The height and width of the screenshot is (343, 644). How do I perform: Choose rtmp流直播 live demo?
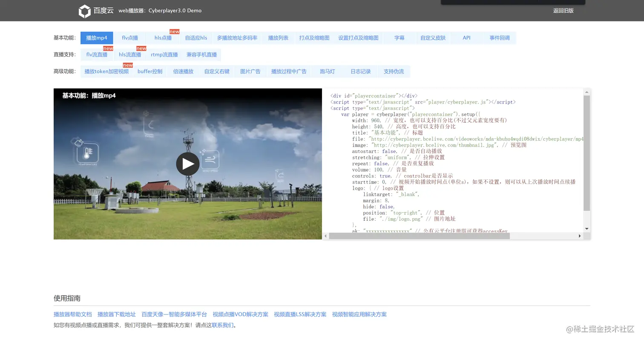pyautogui.click(x=164, y=55)
